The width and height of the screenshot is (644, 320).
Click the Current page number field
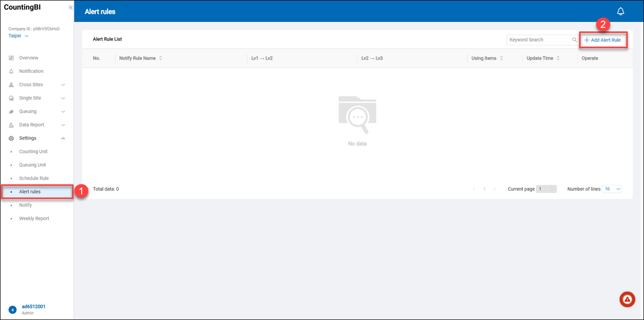point(546,189)
